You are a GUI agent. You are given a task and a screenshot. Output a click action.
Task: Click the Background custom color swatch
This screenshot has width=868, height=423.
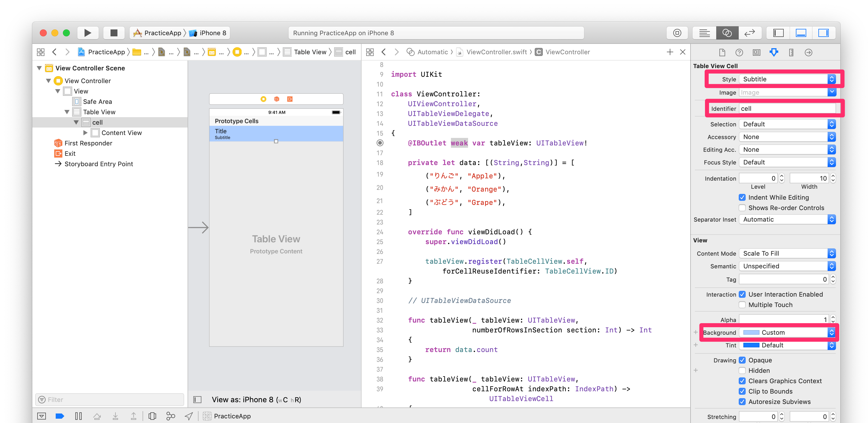pos(751,332)
